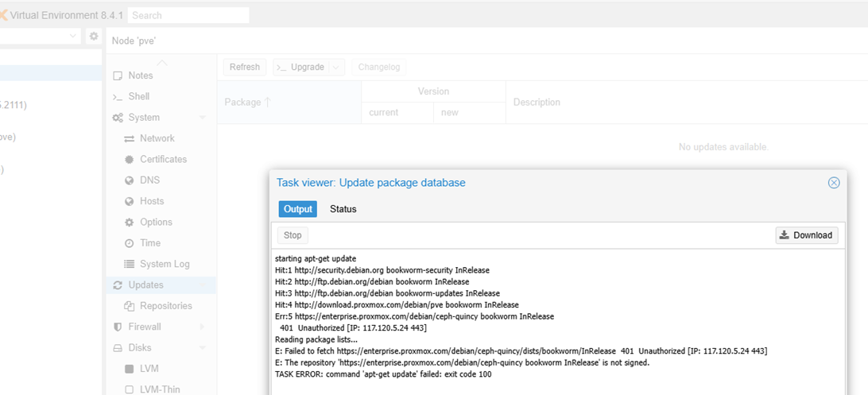Click the top Search field
Image resolution: width=868 pixels, height=395 pixels.
tap(188, 15)
